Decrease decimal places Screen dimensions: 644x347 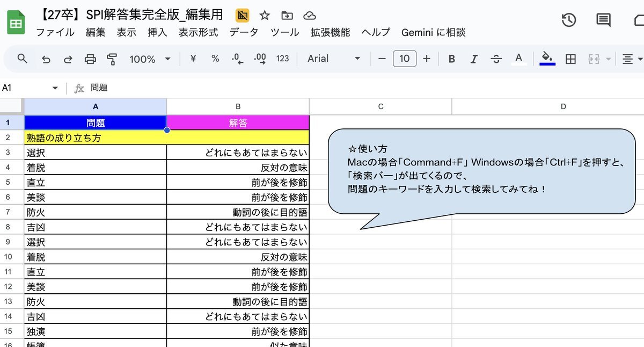(237, 59)
